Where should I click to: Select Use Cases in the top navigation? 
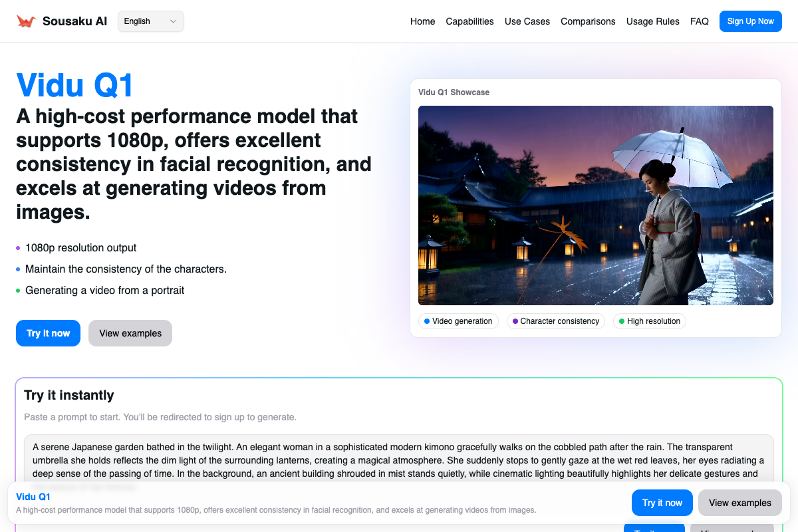pyautogui.click(x=527, y=21)
